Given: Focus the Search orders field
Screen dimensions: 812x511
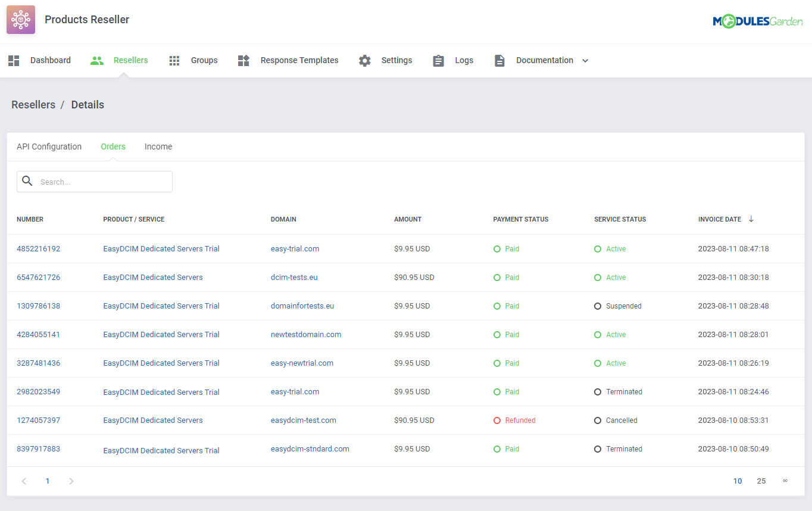Looking at the screenshot, I should (x=95, y=182).
